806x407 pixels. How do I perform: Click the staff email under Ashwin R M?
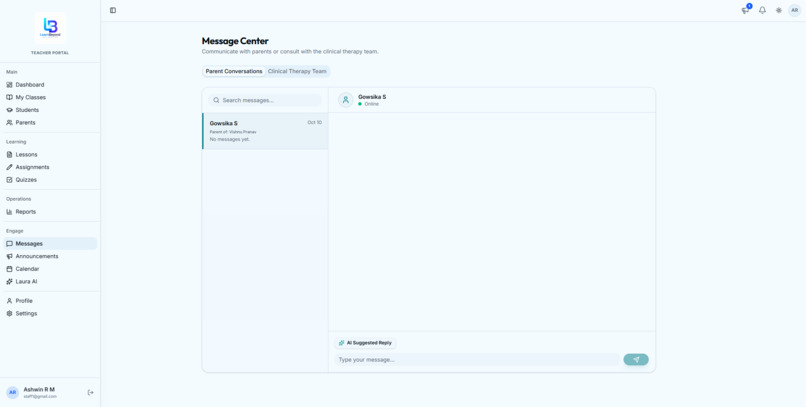tap(40, 397)
